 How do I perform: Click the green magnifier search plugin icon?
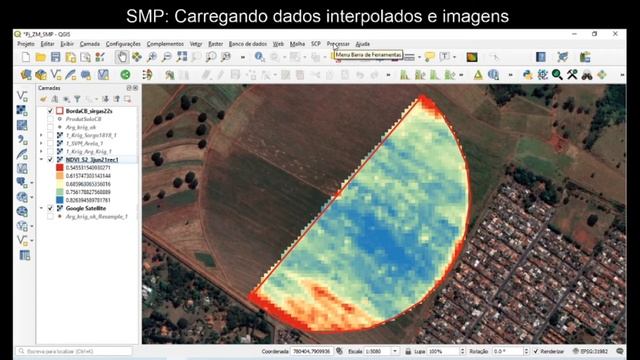557,75
